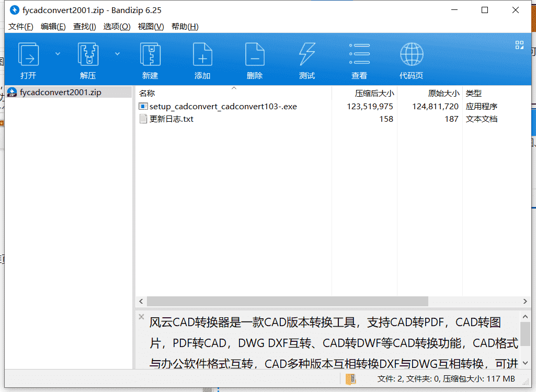The width and height of the screenshot is (536, 392).
Task: Open the 帮助(H) menu
Action: (185, 27)
